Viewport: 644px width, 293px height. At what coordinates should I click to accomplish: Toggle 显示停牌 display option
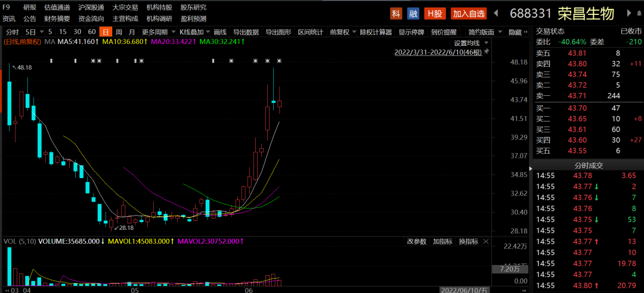(x=411, y=32)
